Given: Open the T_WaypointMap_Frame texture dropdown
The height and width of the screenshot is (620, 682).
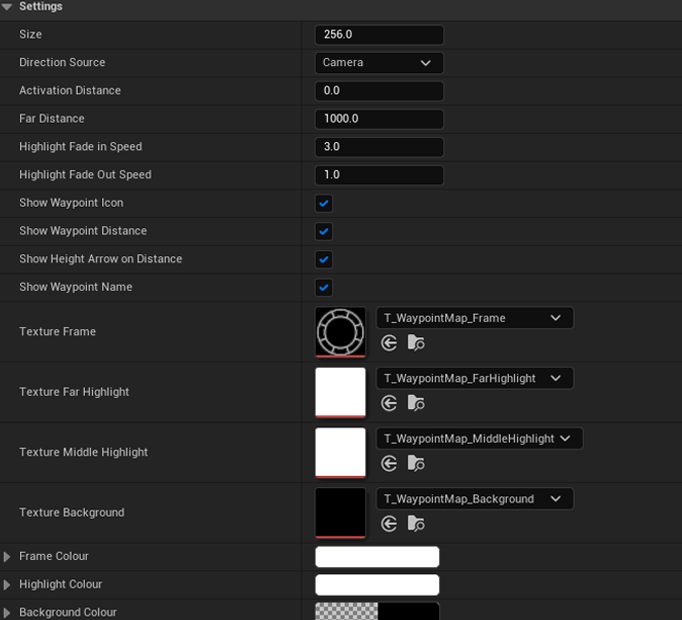Looking at the screenshot, I should [x=474, y=318].
